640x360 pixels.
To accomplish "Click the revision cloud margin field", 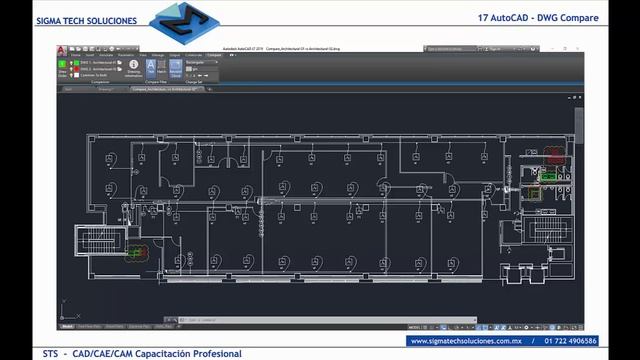I will click(x=205, y=69).
